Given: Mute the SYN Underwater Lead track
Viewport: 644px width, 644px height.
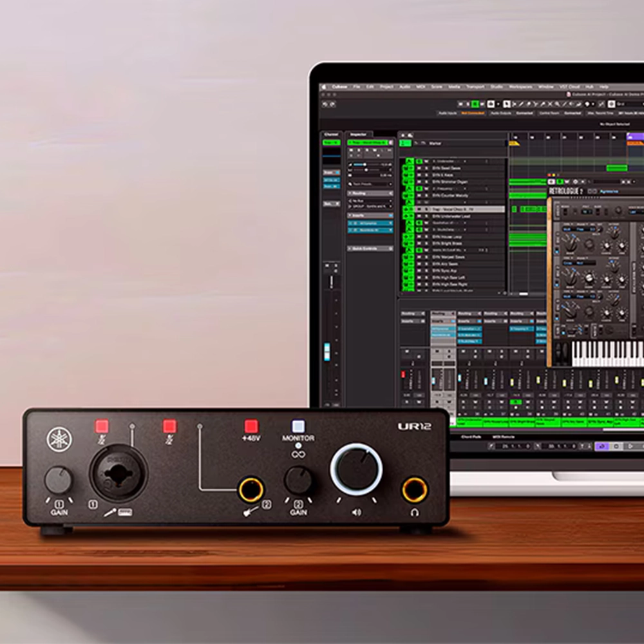Looking at the screenshot, I should 419,216.
